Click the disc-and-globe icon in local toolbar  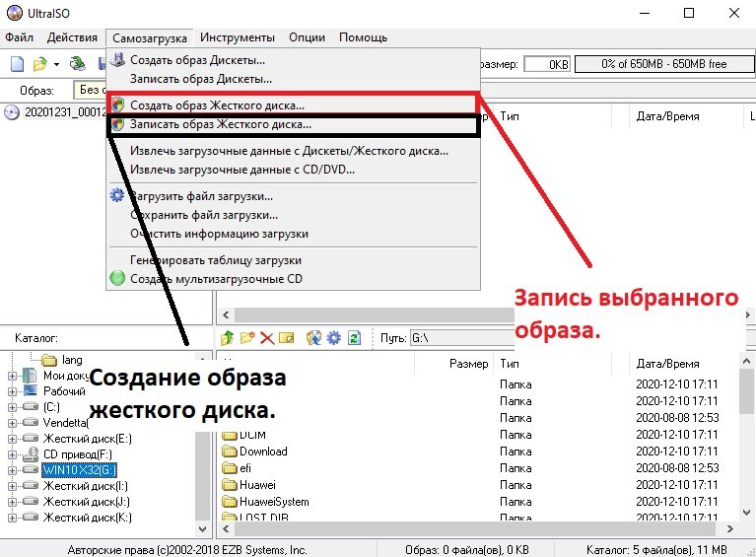[x=313, y=338]
